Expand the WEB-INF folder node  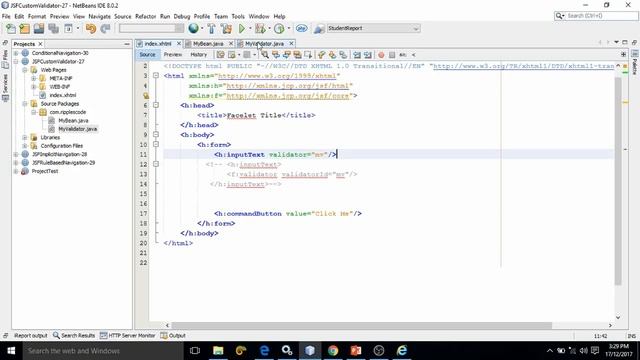tap(33, 87)
